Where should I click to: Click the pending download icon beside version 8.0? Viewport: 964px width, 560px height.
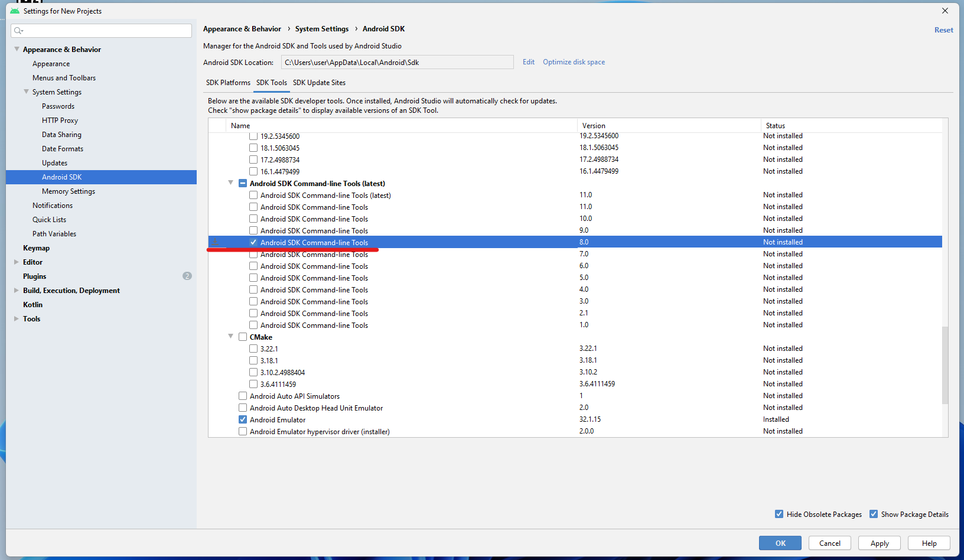[x=216, y=242]
